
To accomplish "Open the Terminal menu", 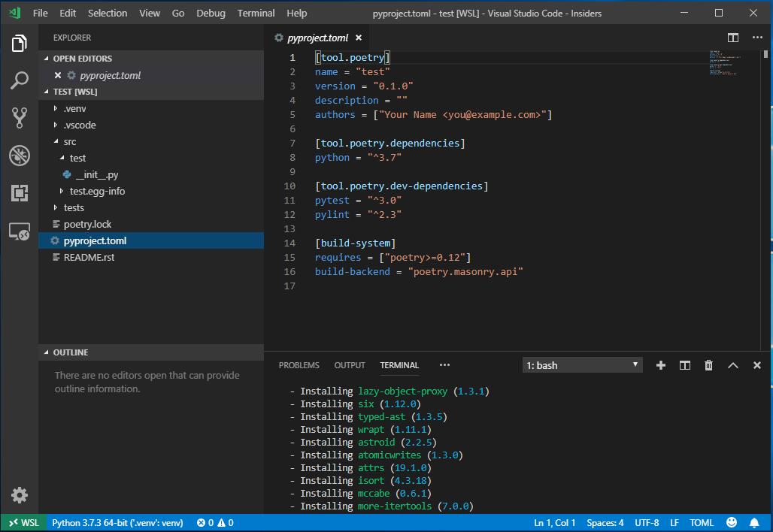I will click(x=256, y=13).
